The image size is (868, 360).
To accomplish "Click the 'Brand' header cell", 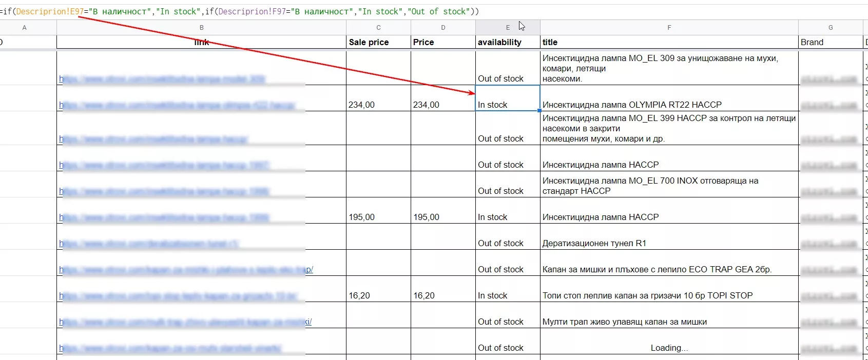I will tap(831, 42).
